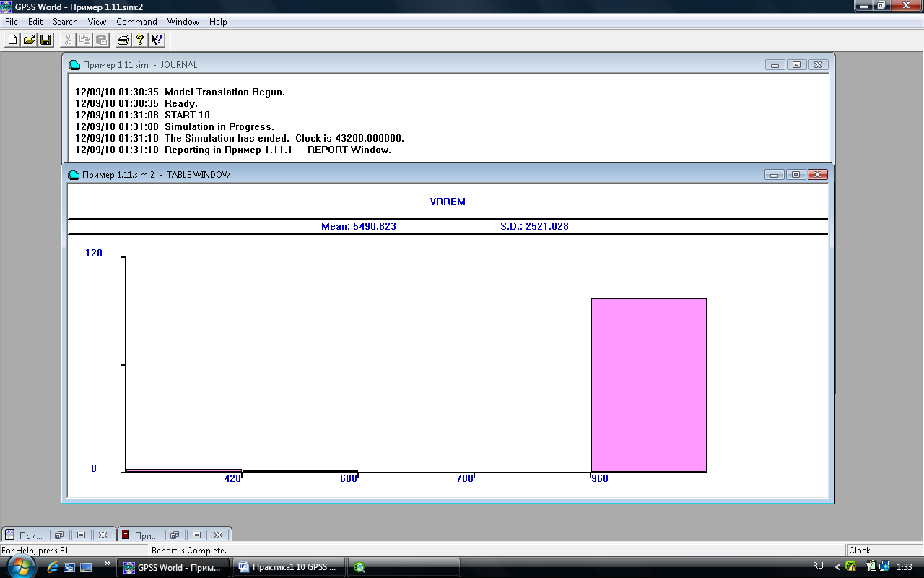Click the VRREM table title
Screen dimensions: 924x578
point(448,202)
